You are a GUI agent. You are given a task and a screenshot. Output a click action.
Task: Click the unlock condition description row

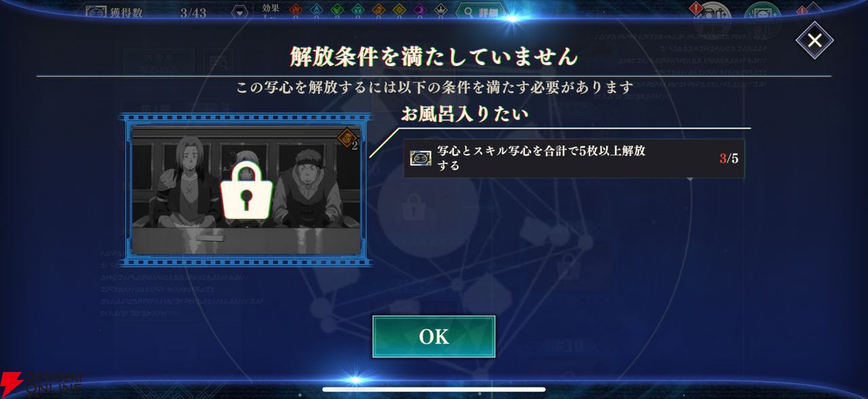(x=574, y=159)
